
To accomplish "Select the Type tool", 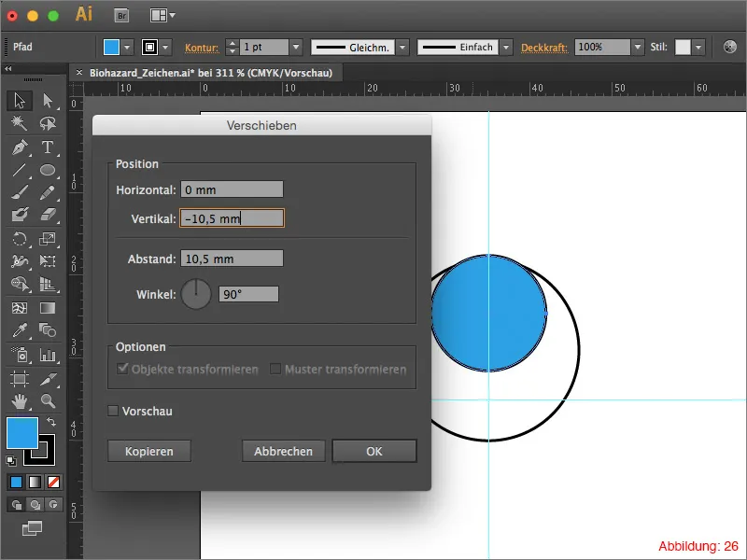I will pyautogui.click(x=48, y=147).
